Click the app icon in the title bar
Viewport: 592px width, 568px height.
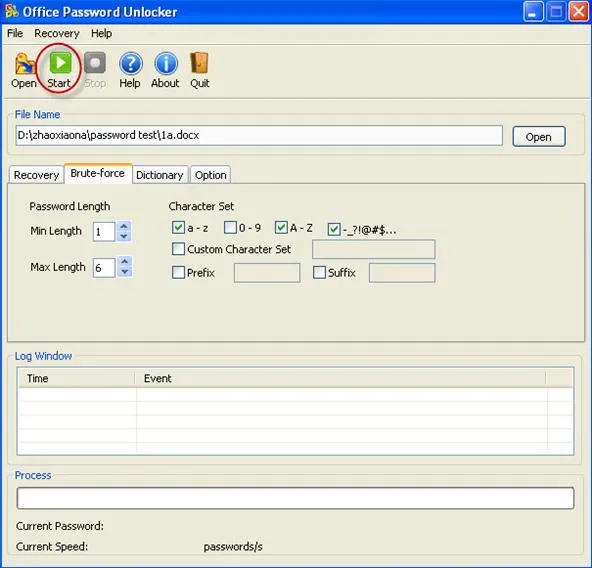click(12, 11)
